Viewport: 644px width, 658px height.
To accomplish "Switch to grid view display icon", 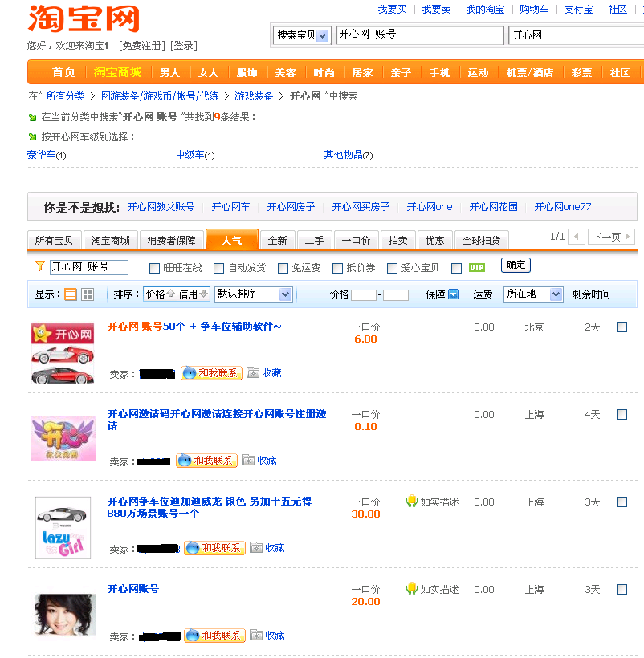I will pos(88,294).
